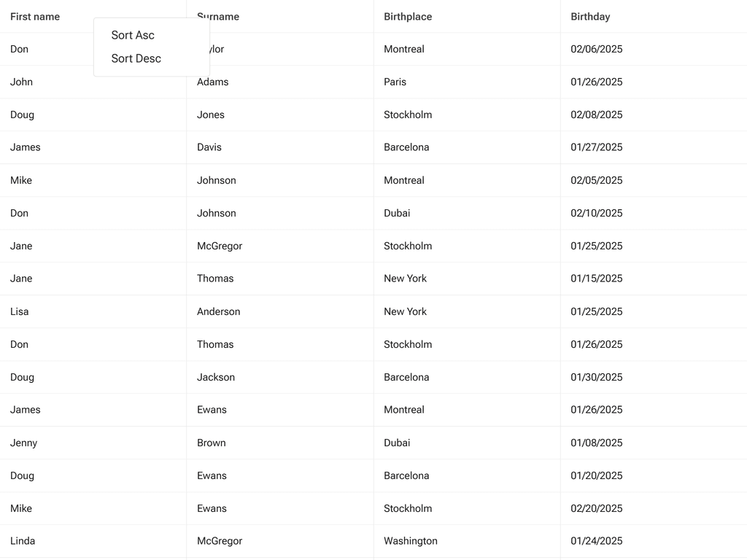Select the surname cell Adams
Screen dimensions: 747x560
pos(213,82)
